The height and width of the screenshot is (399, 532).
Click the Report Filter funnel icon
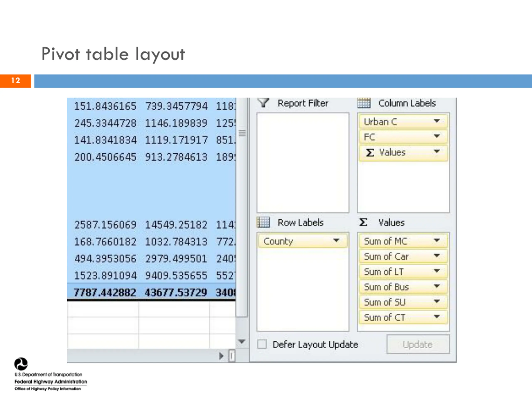click(263, 103)
